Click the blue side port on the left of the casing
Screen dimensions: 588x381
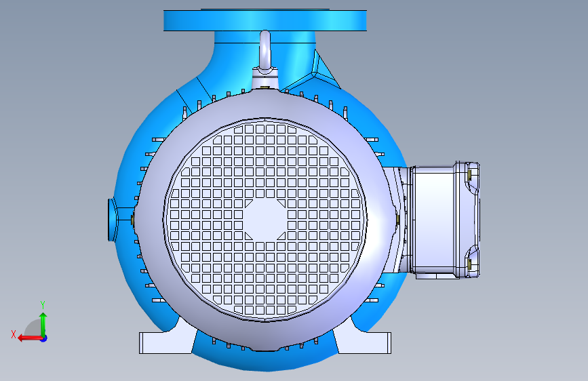pos(113,220)
